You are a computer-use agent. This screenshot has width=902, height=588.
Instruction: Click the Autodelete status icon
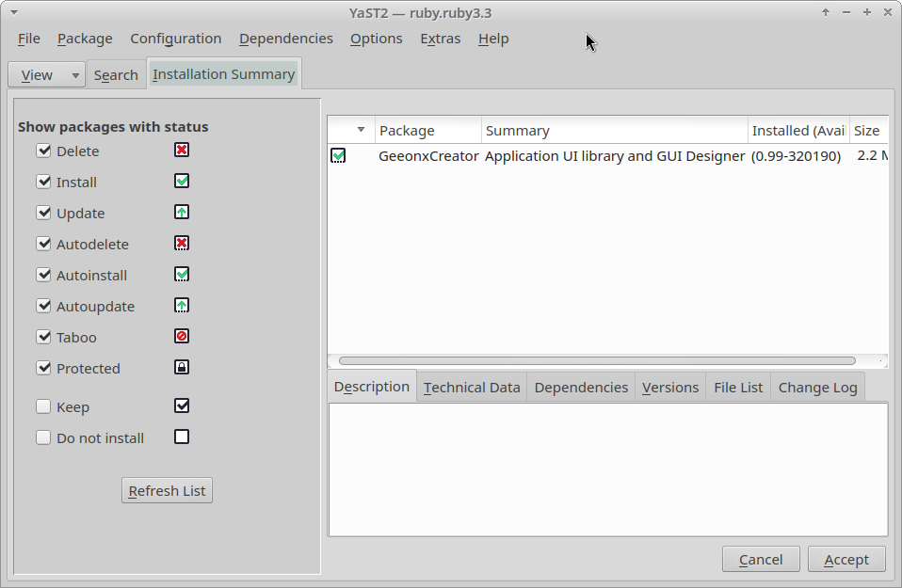[182, 244]
